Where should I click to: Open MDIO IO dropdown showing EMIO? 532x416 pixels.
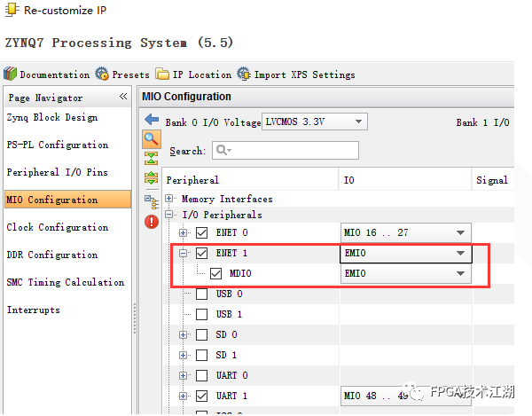(406, 273)
